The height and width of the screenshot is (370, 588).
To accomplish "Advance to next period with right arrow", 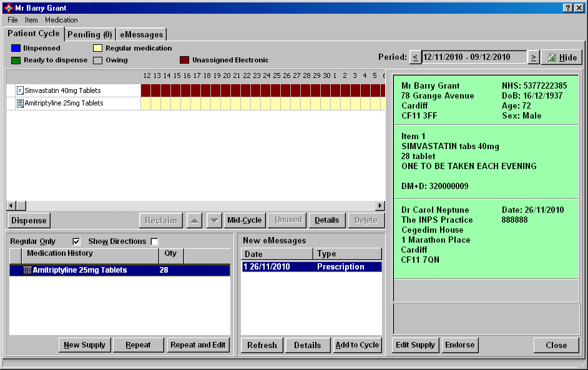I will 533,57.
